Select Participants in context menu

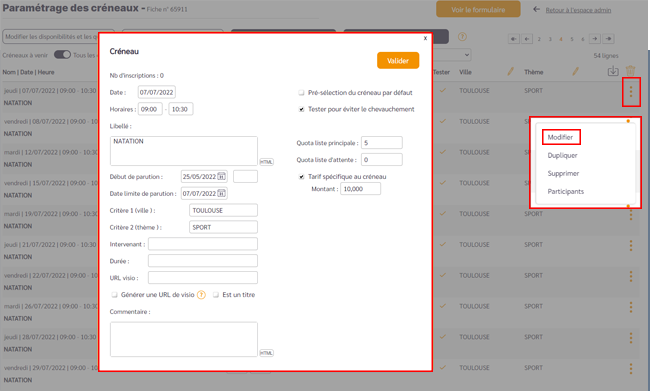coord(565,192)
